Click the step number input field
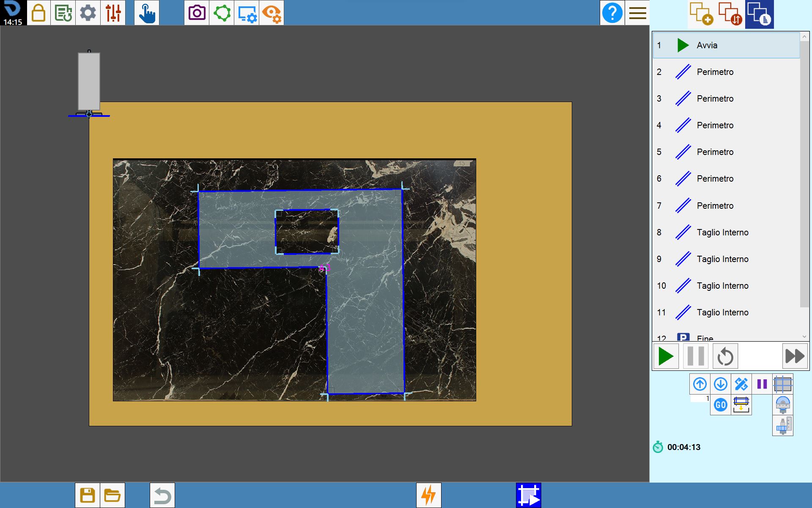 700,398
